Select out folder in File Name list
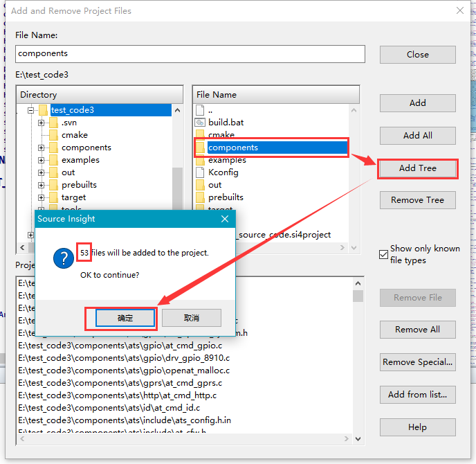Screen dimensions: 476x464 click(215, 185)
